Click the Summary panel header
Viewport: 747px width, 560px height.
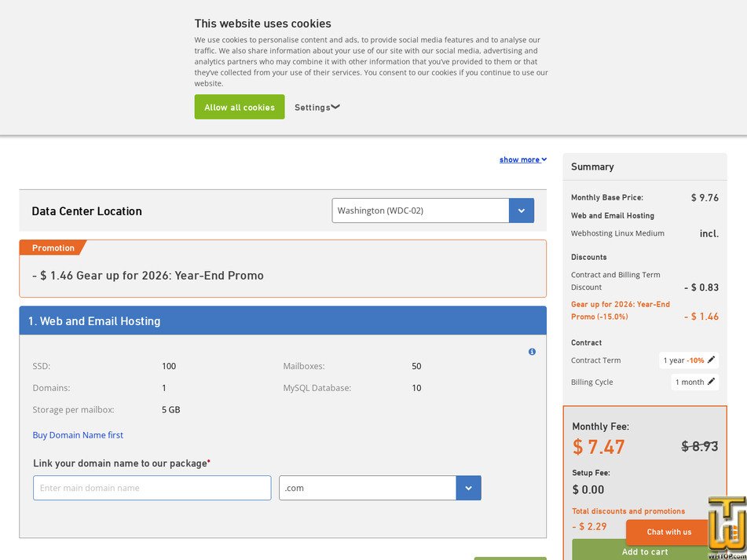coord(591,167)
